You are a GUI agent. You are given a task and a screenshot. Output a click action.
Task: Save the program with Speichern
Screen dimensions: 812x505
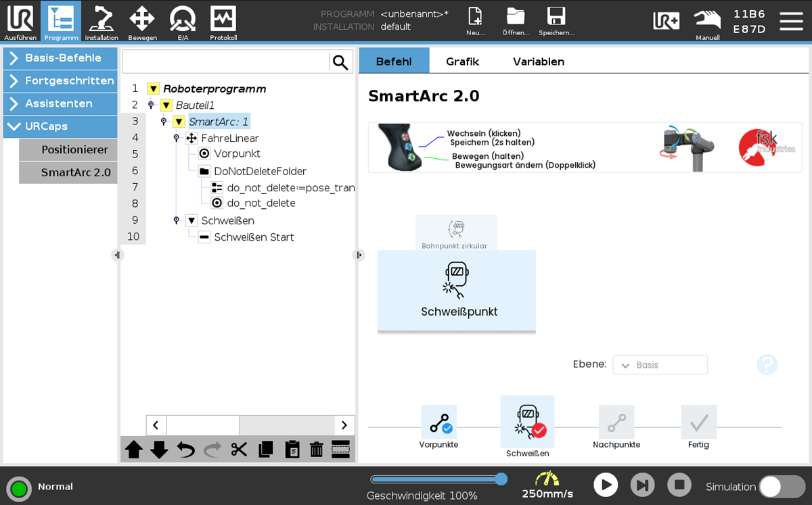556,21
